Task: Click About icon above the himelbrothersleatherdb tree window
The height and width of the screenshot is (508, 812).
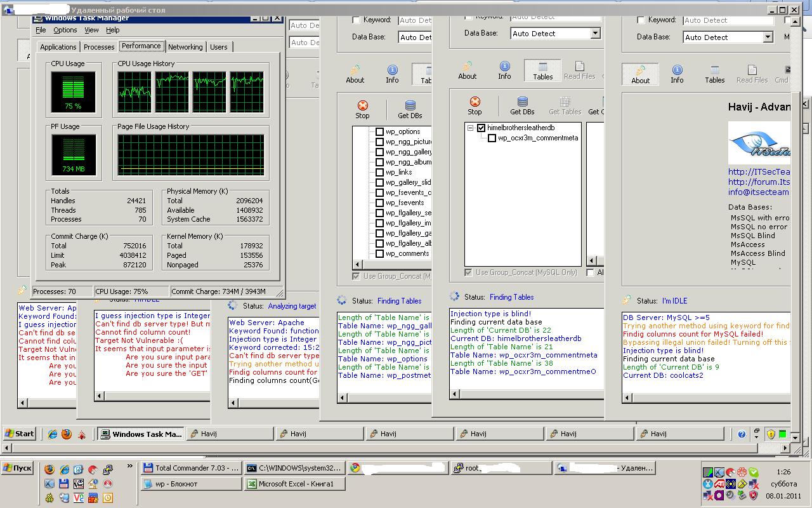Action: [x=467, y=70]
